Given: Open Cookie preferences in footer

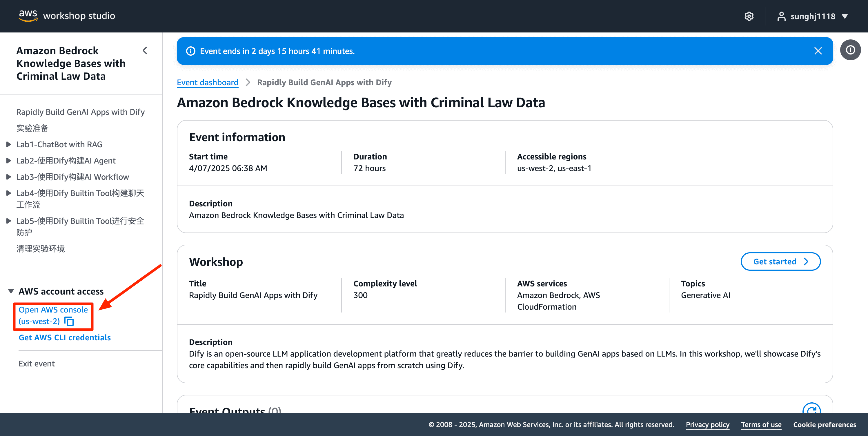Looking at the screenshot, I should (x=824, y=424).
